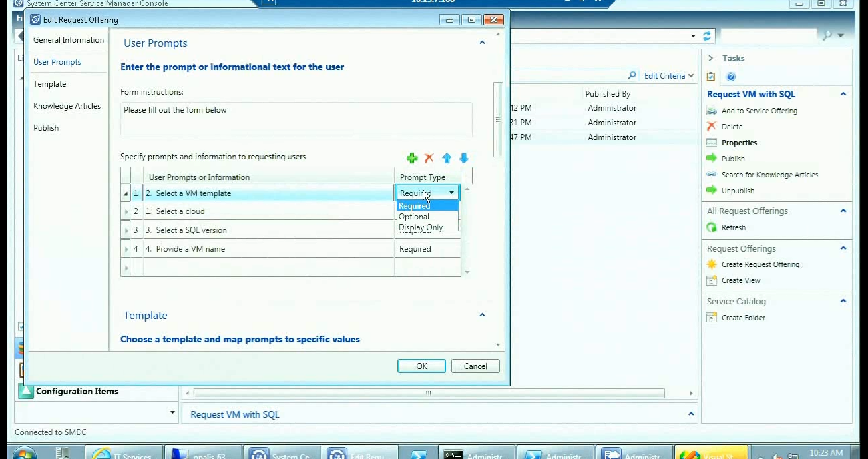Go to General Information page
This screenshot has height=459, width=868.
(69, 40)
